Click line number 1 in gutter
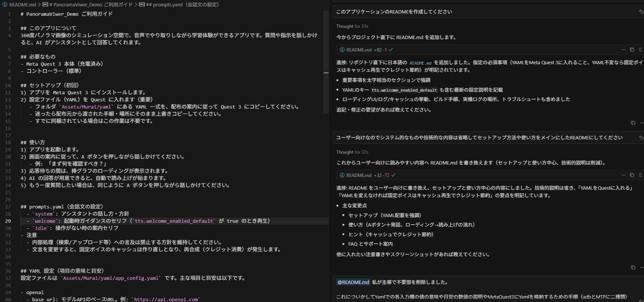 coord(9,14)
